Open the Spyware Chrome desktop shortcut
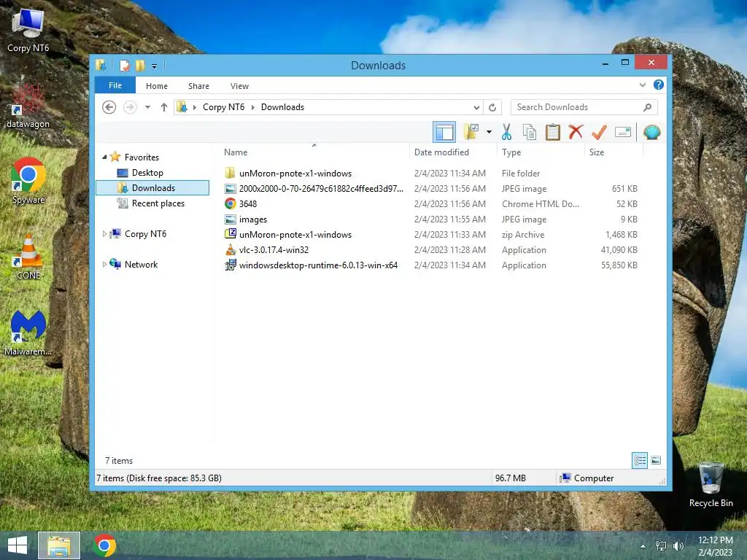Viewport: 747px width, 560px height. pyautogui.click(x=28, y=181)
